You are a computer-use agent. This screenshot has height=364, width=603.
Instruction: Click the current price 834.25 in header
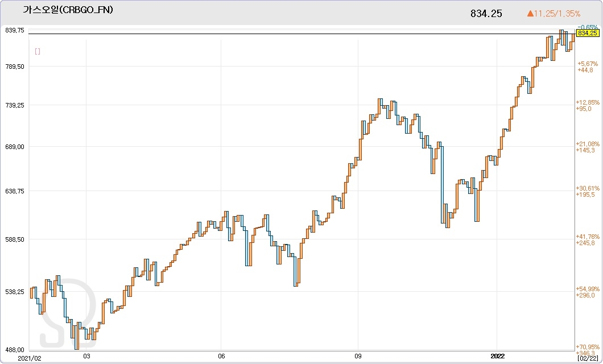pyautogui.click(x=486, y=14)
